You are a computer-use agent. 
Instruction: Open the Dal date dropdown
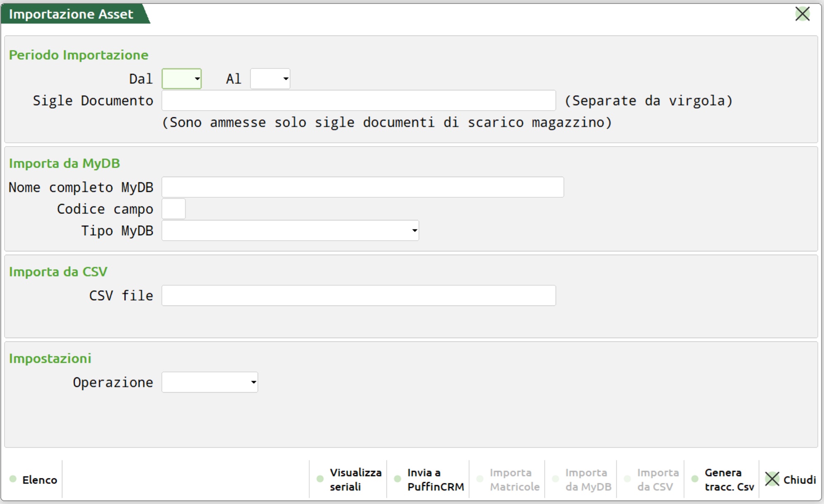pos(197,79)
